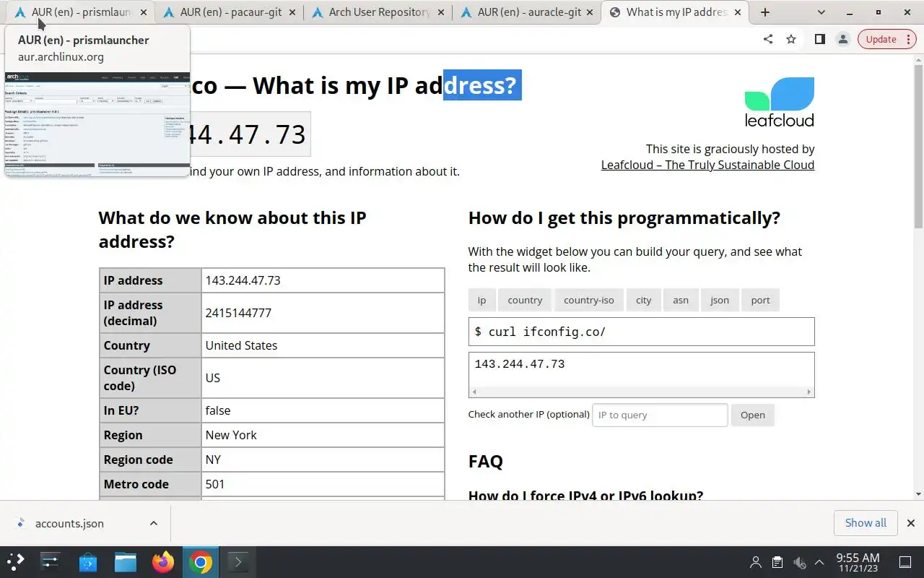Close the AUR pacaur-git tab
This screenshot has width=924, height=578.
tap(292, 12)
